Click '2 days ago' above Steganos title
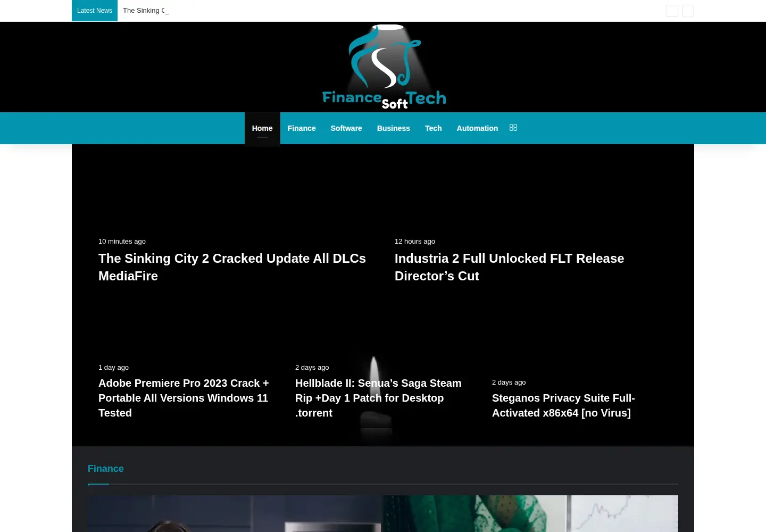The image size is (766, 532). (509, 383)
